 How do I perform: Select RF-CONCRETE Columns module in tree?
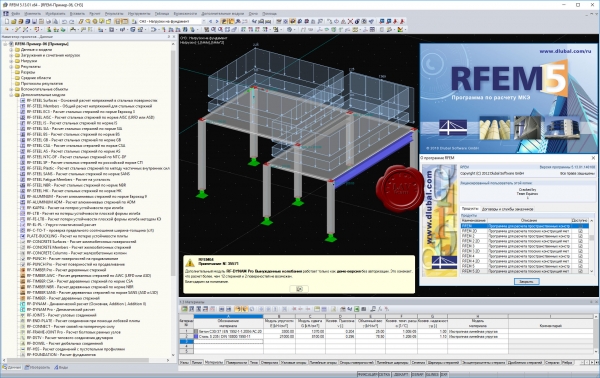pyautogui.click(x=77, y=253)
